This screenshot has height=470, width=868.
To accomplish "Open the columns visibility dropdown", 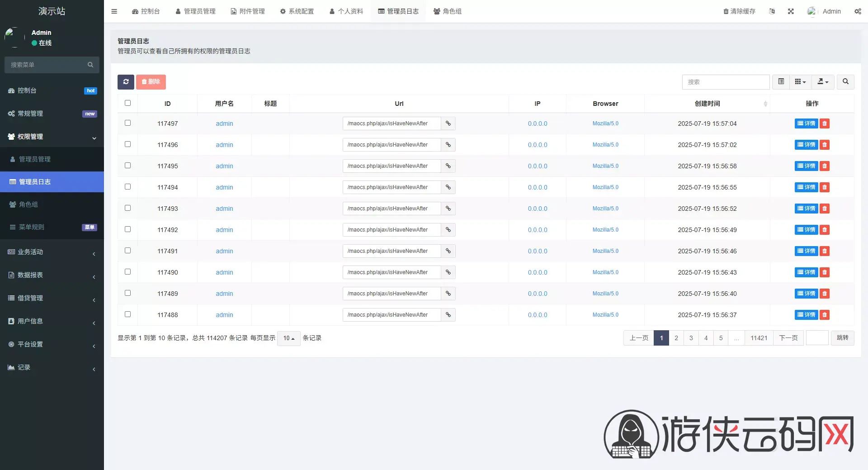I will (x=800, y=82).
